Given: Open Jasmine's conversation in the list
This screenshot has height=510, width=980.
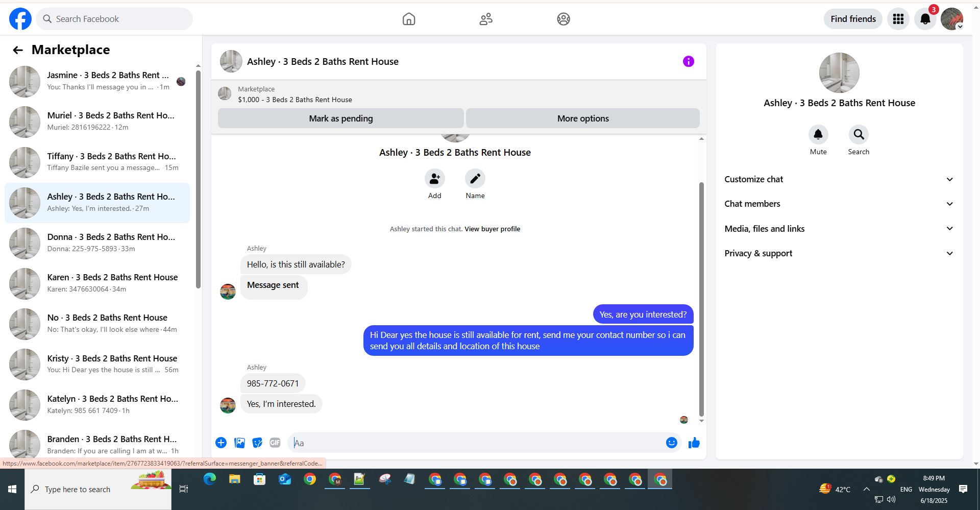Looking at the screenshot, I should coord(97,81).
